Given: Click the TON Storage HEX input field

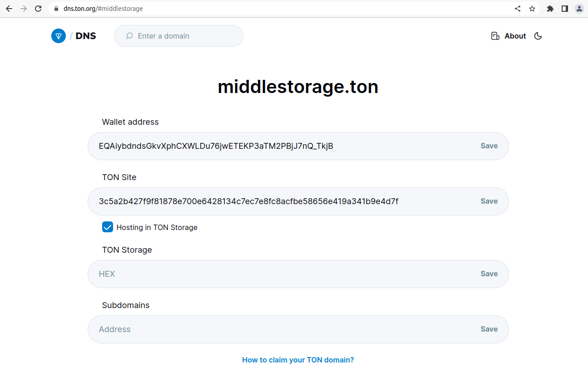Looking at the screenshot, I should (x=282, y=274).
